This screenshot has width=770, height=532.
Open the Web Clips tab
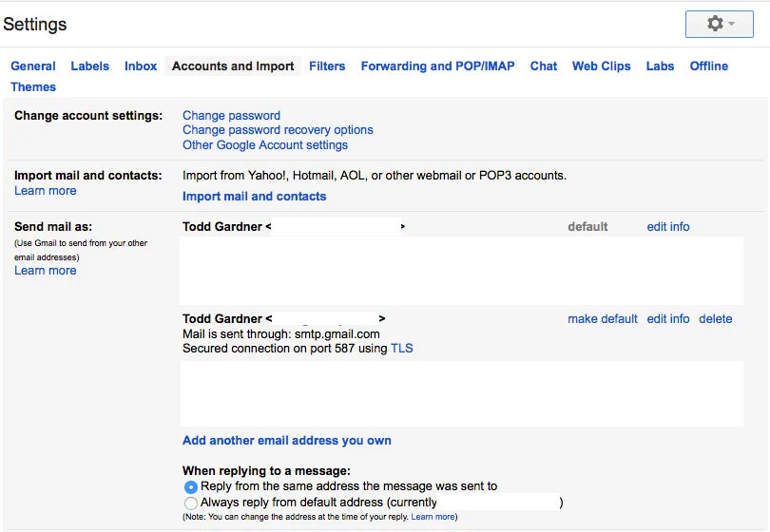point(601,66)
